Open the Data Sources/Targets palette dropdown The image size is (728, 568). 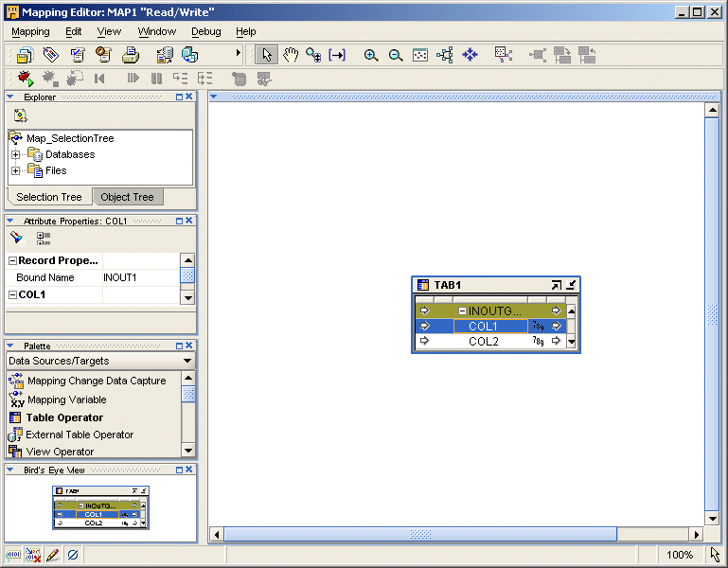coord(186,361)
